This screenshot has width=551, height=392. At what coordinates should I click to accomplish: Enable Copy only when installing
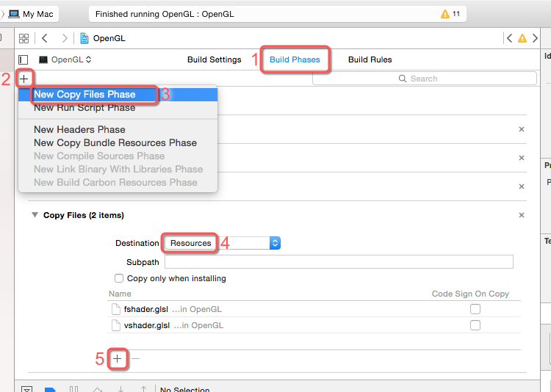[119, 278]
